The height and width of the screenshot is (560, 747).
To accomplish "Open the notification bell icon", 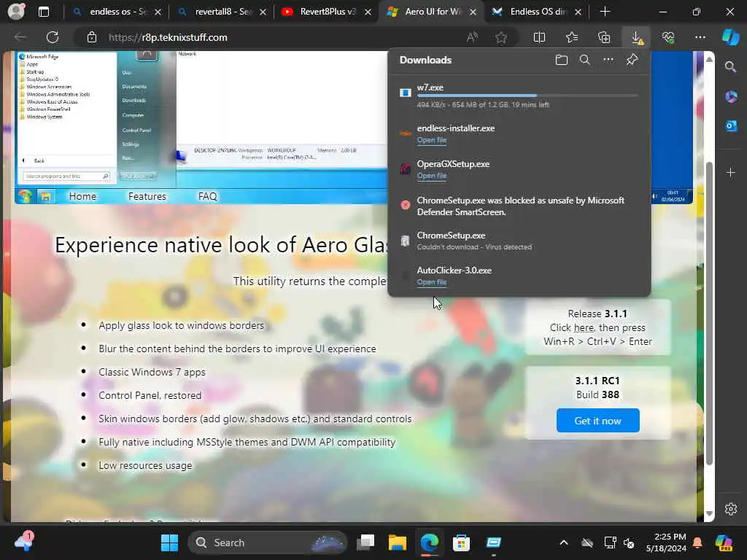I will (x=697, y=542).
